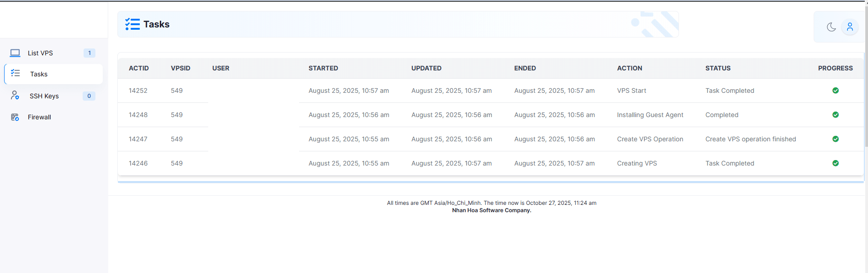The image size is (868, 273).
Task: Click the blue progress bar below table
Action: point(490,182)
